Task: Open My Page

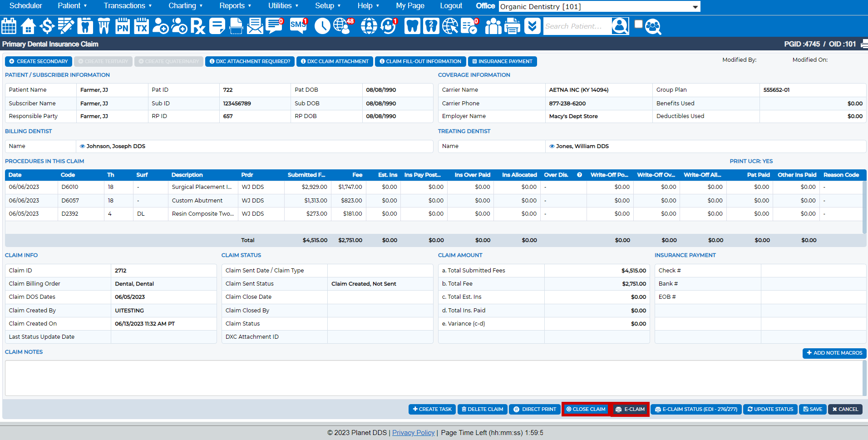Action: pyautogui.click(x=410, y=5)
